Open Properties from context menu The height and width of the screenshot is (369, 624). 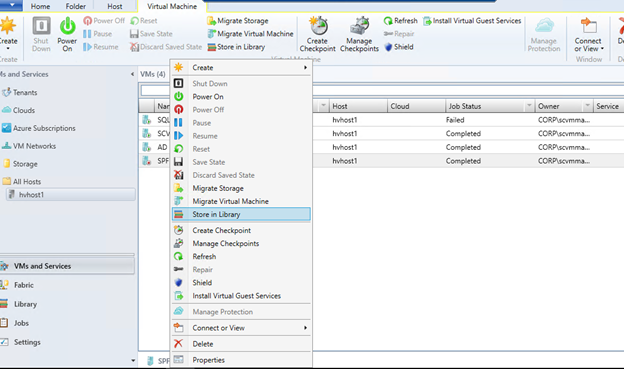(x=241, y=359)
